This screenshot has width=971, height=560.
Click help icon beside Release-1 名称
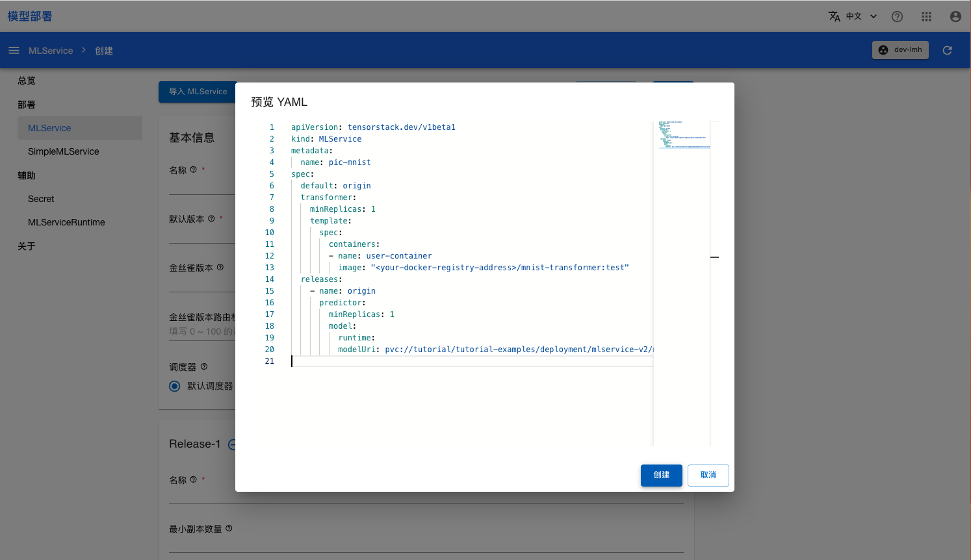coord(193,480)
